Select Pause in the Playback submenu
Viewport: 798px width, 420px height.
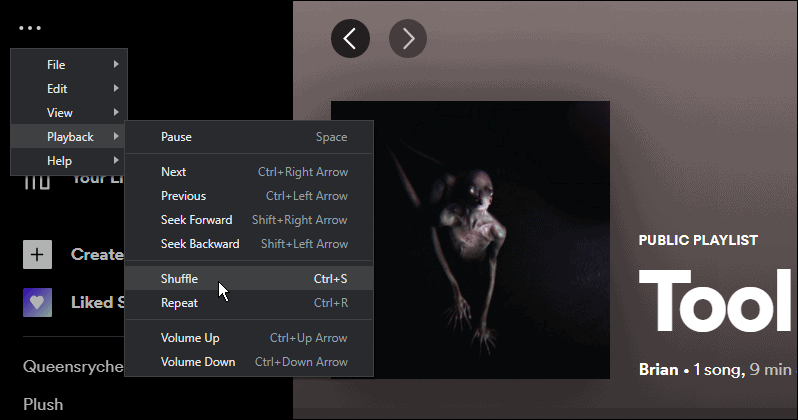pyautogui.click(x=177, y=137)
